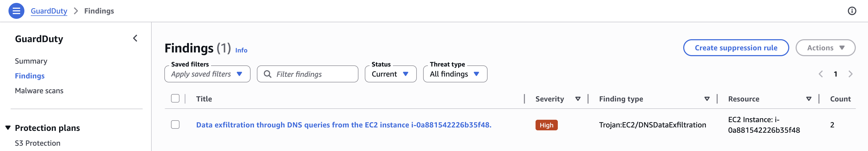
Task: Open Malware scans in sidebar
Action: [39, 91]
